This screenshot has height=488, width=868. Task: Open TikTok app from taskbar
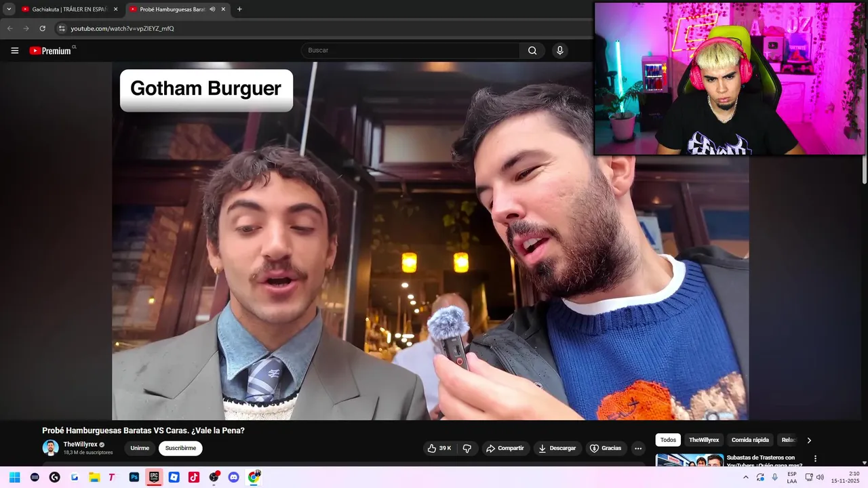click(x=194, y=477)
